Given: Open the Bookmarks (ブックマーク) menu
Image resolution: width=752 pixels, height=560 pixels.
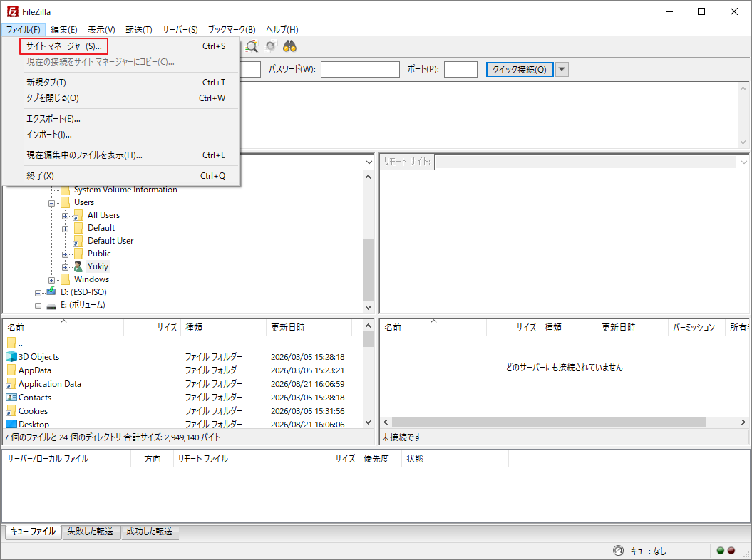Looking at the screenshot, I should click(232, 30).
